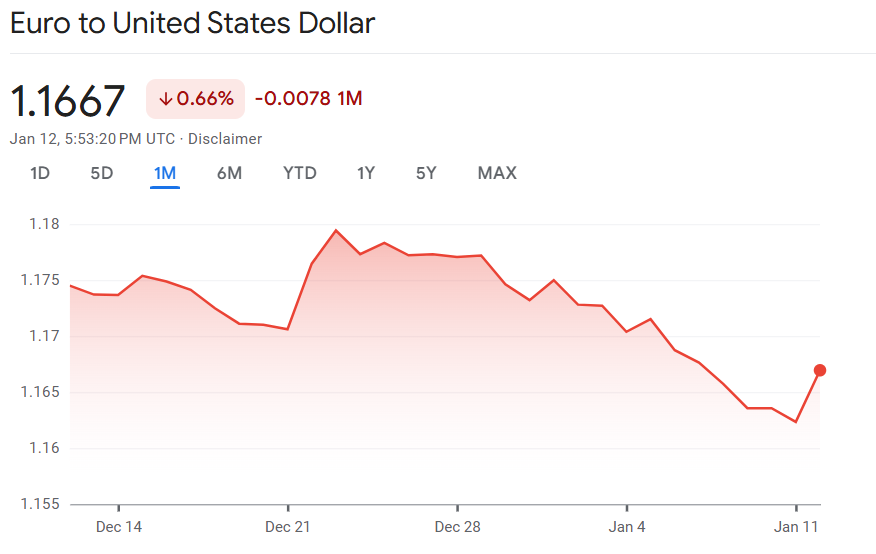The image size is (876, 554).
Task: Click the red 0.66% change badge
Action: coord(196,99)
